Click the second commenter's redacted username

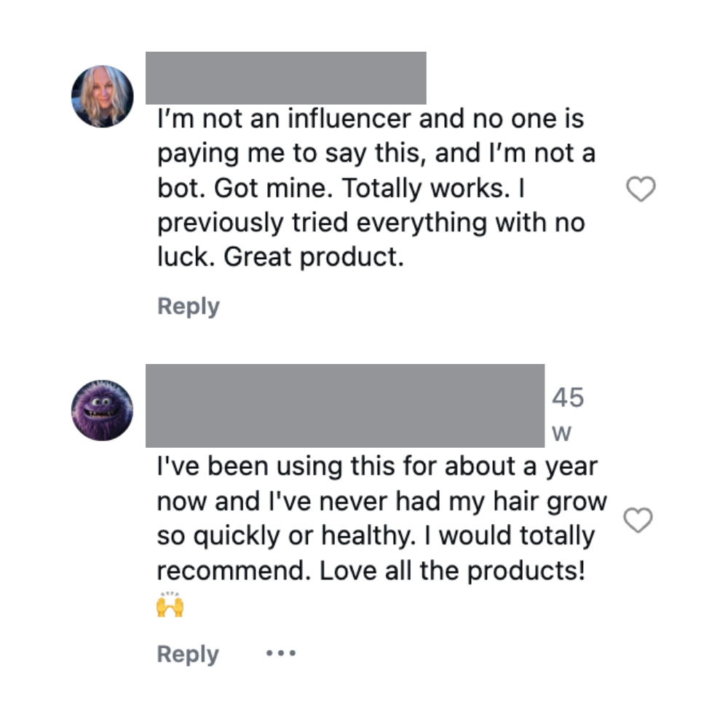coord(344,405)
